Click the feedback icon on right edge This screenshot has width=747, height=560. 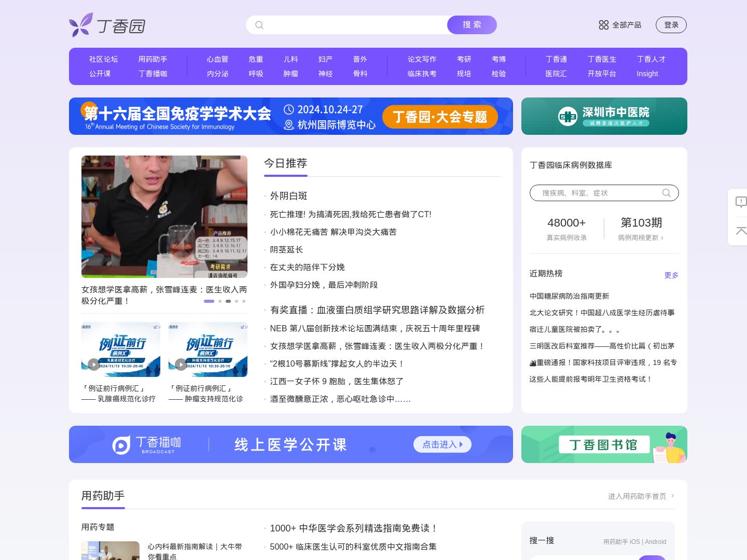pos(741,202)
